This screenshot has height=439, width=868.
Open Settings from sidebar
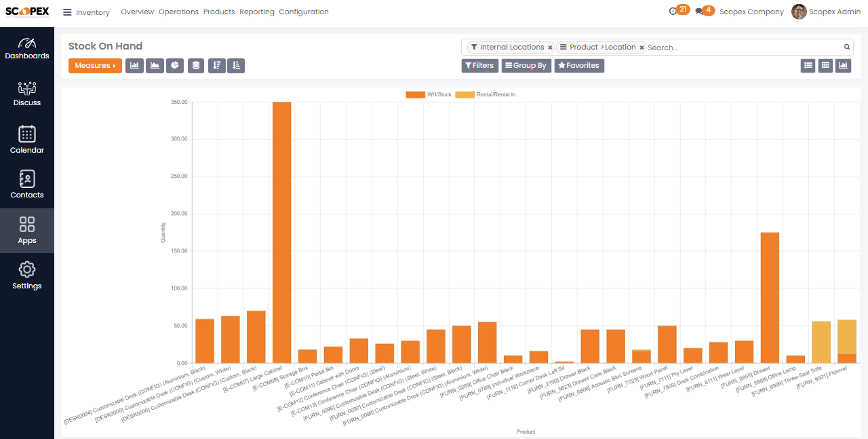pos(27,276)
